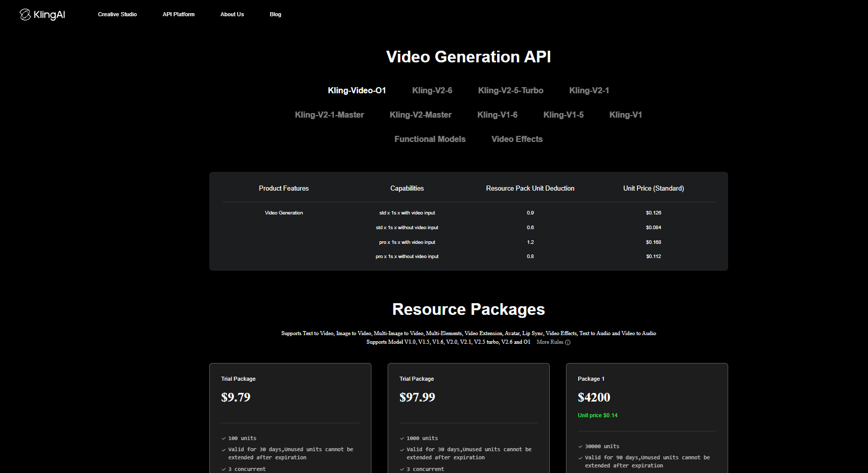
Task: Select the Kling-Video-O1 model tab
Action: (357, 90)
